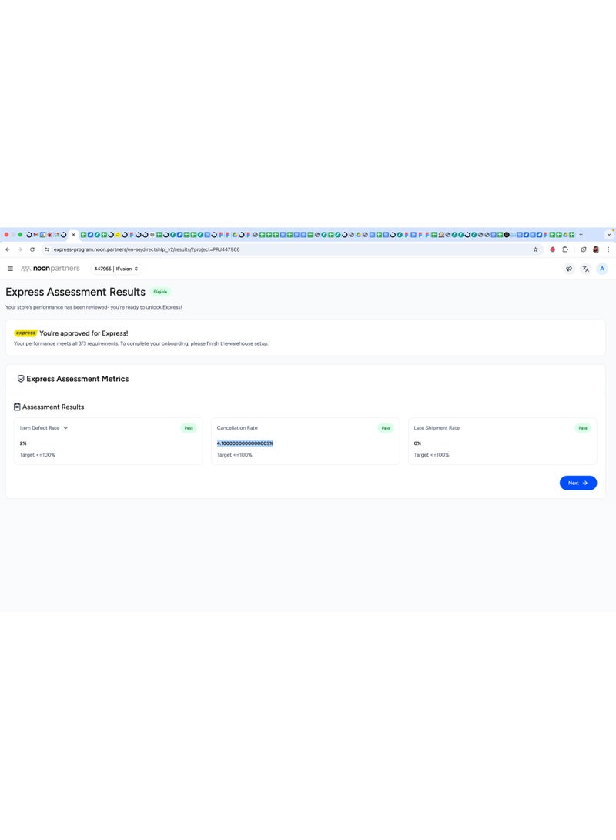Click the highlighted 4.1000000000000005% value
The height and width of the screenshot is (840, 616).
click(x=246, y=443)
